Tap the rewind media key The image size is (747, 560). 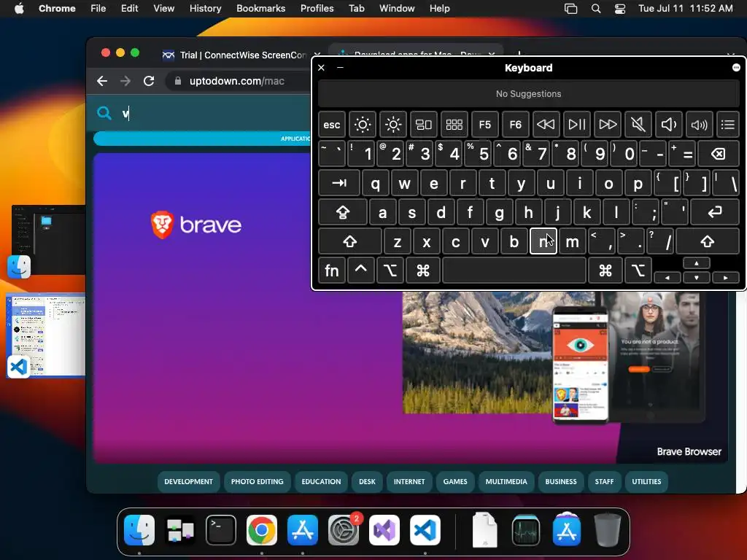point(546,125)
